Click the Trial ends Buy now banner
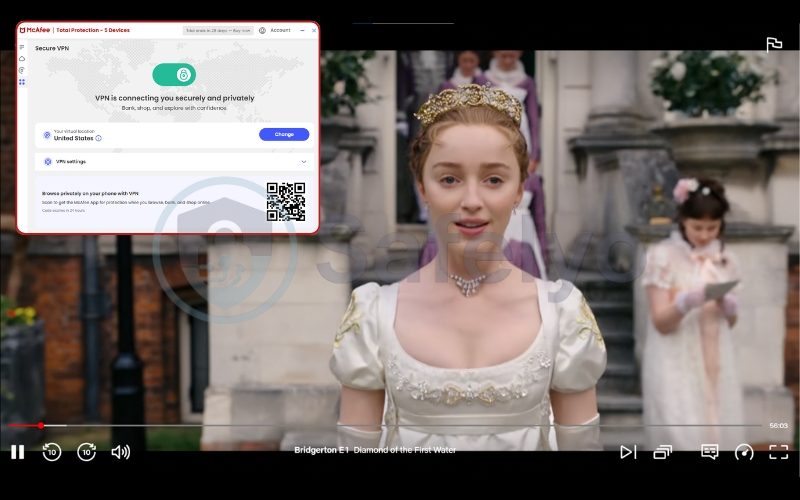This screenshot has width=800, height=500. (x=218, y=31)
